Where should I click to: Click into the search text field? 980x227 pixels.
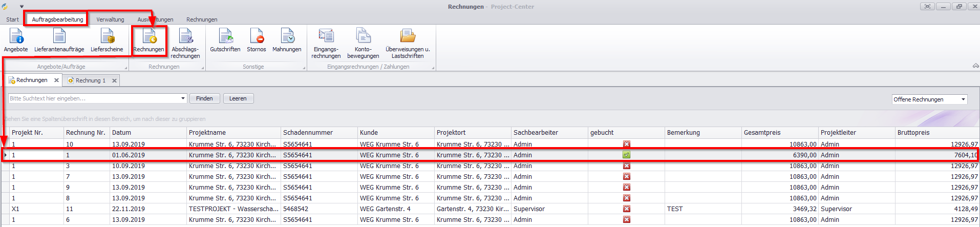click(94, 98)
